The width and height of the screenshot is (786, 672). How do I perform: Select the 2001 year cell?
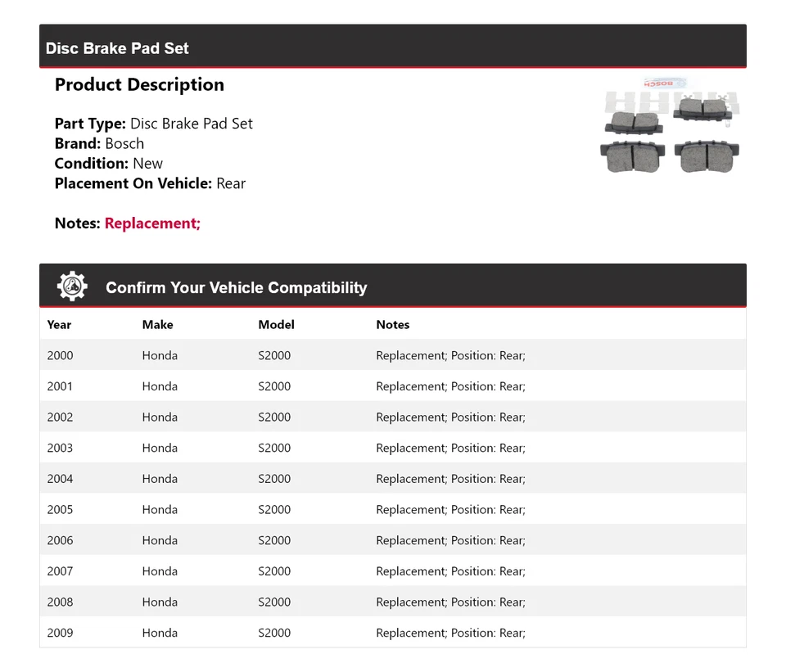60,386
